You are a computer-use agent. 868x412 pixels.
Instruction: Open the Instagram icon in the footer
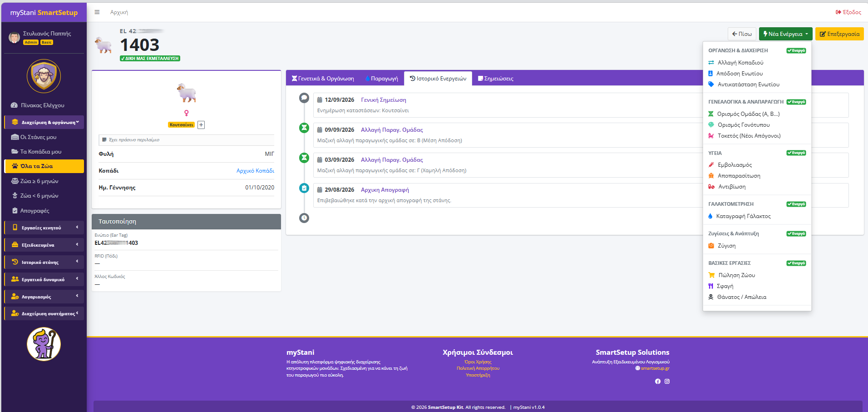point(667,382)
